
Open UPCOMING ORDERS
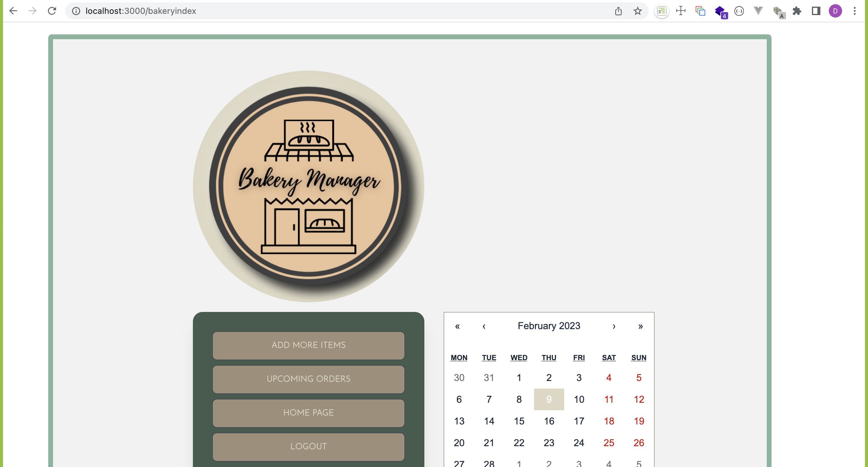(308, 379)
